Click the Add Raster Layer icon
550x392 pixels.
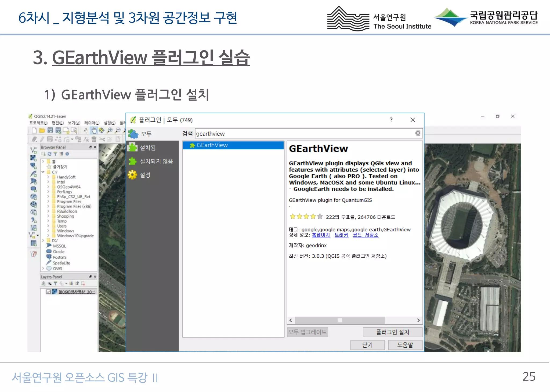[33, 158]
